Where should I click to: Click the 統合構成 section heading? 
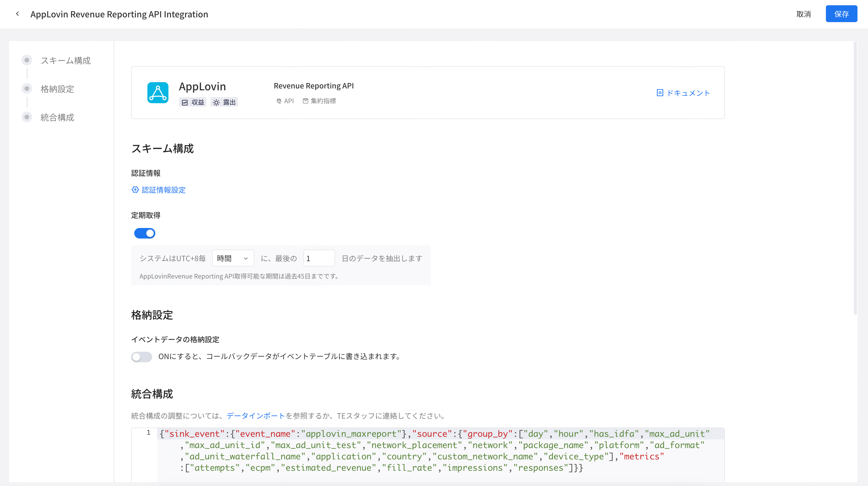(x=152, y=394)
